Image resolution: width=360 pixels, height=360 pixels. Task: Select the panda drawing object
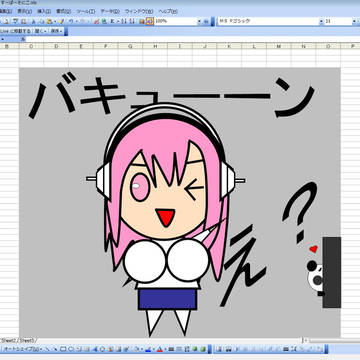coord(315,278)
